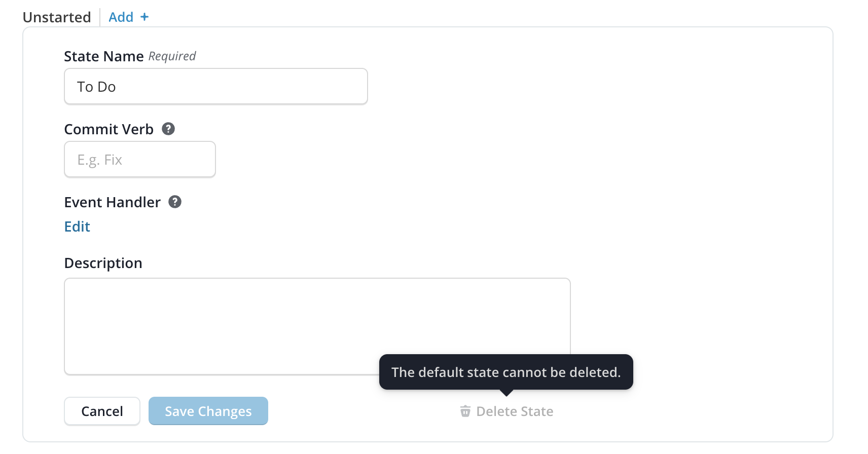
Task: Click the State Name label
Action: pyautogui.click(x=104, y=56)
